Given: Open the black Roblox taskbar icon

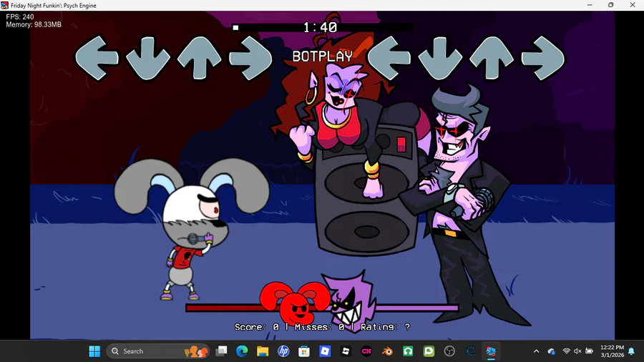Looking at the screenshot, I should 346,351.
